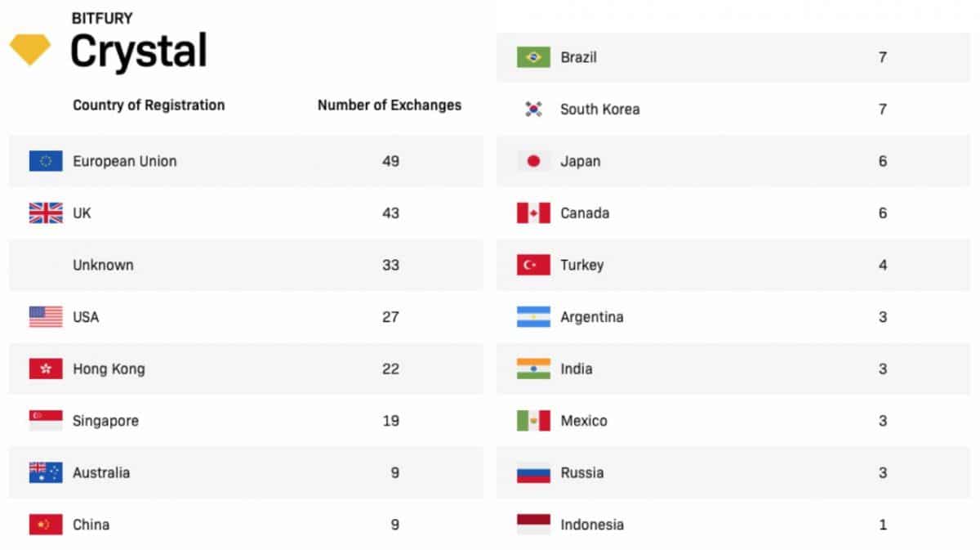
Task: Click the Number of Exchanges column header
Action: tap(390, 105)
